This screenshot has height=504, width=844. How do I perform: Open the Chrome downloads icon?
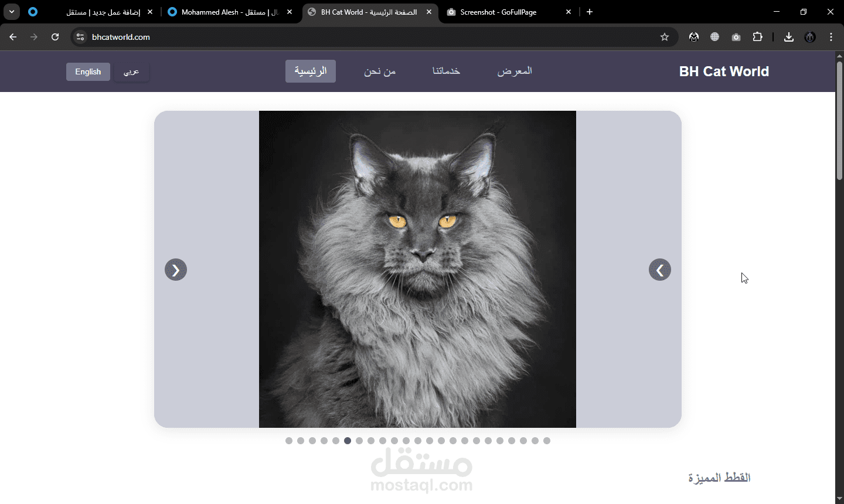click(x=789, y=37)
